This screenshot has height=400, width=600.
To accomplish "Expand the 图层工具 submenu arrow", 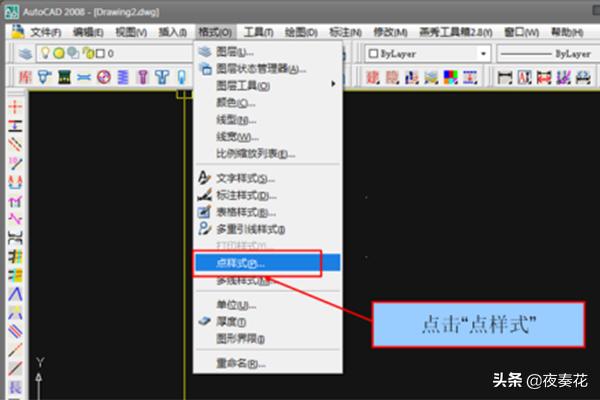I will click(x=333, y=84).
